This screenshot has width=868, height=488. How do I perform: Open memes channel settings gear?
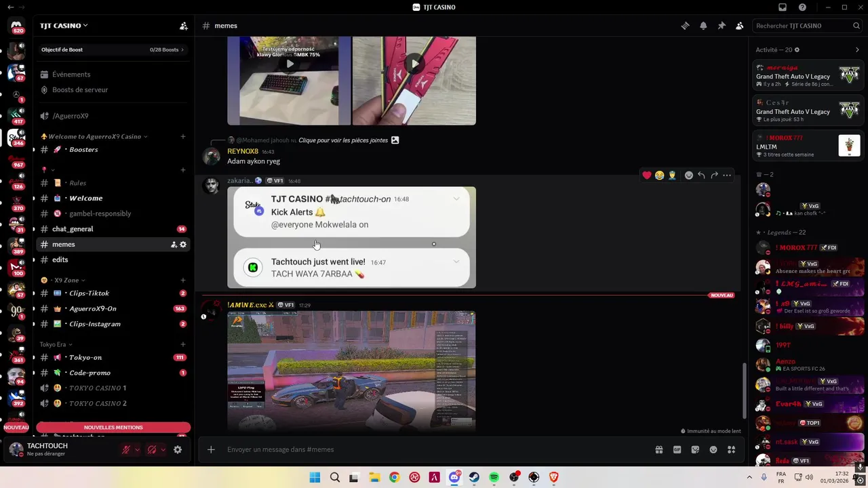tap(183, 245)
